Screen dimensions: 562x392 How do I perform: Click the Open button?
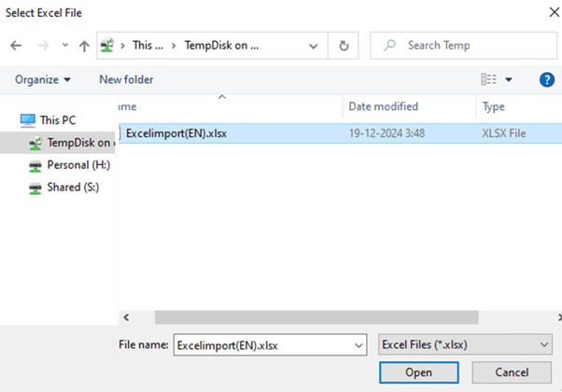(418, 372)
